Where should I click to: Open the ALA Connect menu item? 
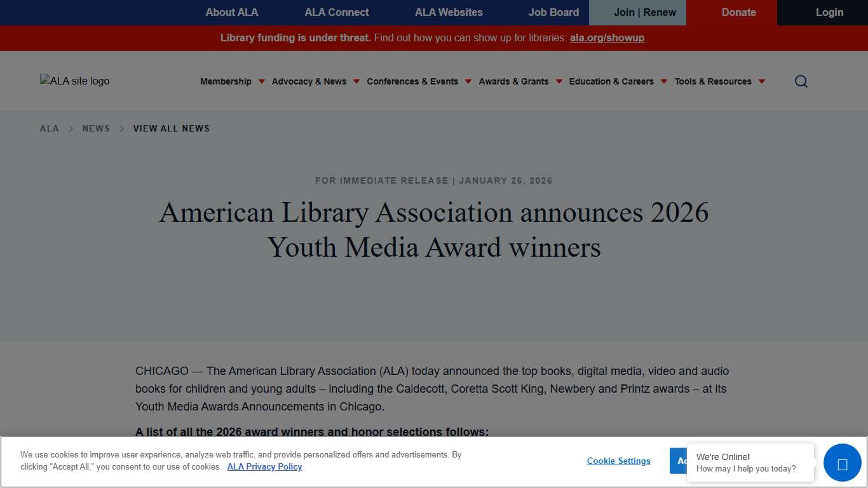coord(336,12)
